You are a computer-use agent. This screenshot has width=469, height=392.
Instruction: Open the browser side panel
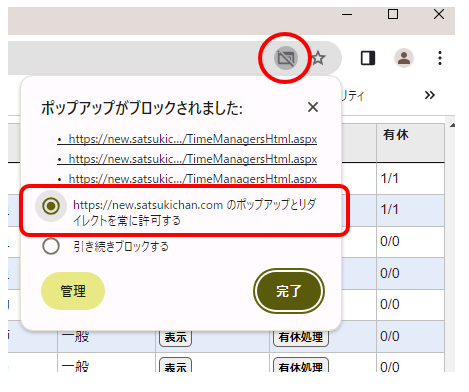coord(368,58)
